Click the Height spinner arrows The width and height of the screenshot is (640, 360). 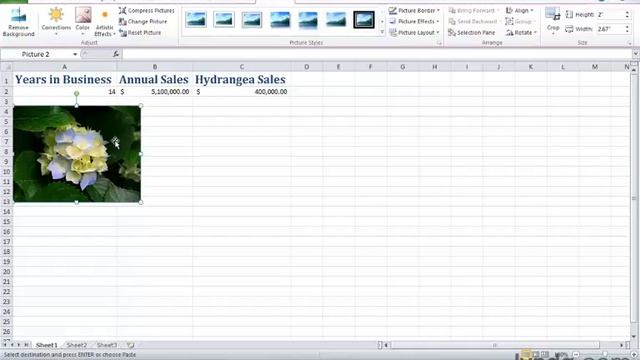click(627, 15)
